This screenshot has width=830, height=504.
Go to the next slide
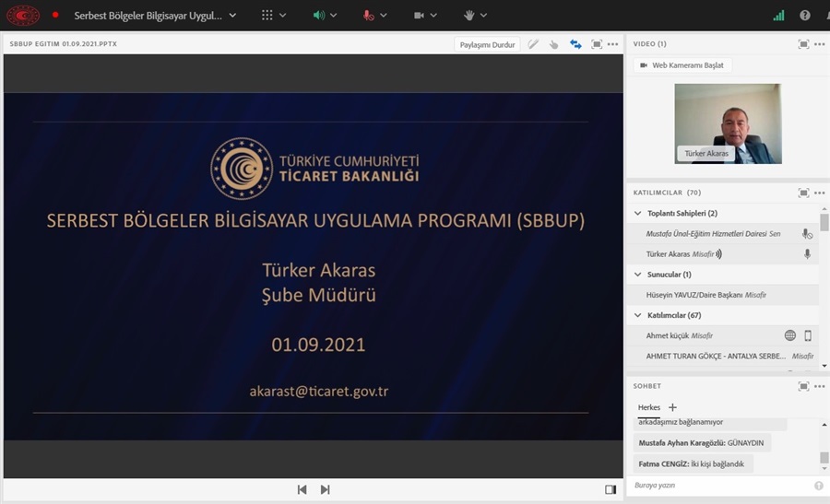(325, 490)
